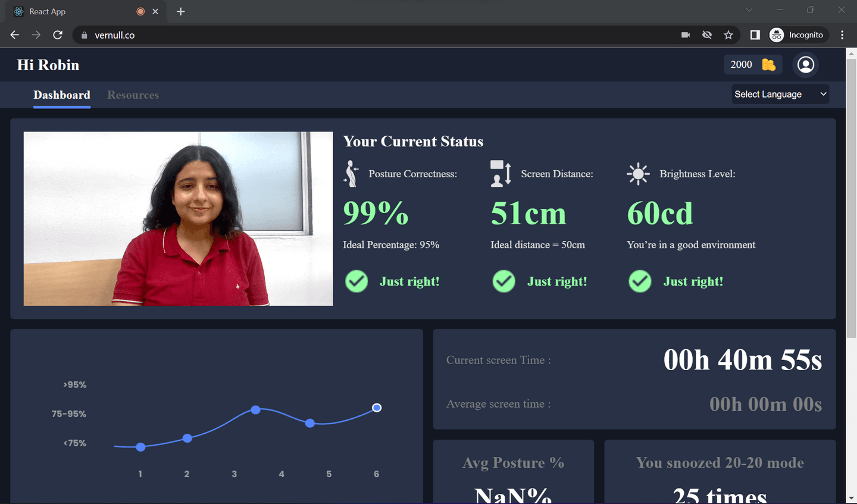Image resolution: width=857 pixels, height=504 pixels.
Task: Click the Avg Posture % card title
Action: click(x=513, y=463)
